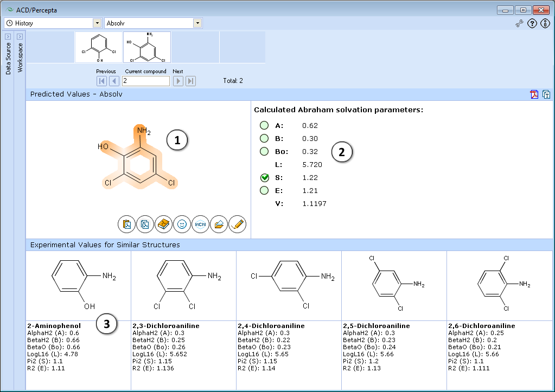This screenshot has width=555, height=392.
Task: Export report to PDF icon
Action: coord(534,94)
